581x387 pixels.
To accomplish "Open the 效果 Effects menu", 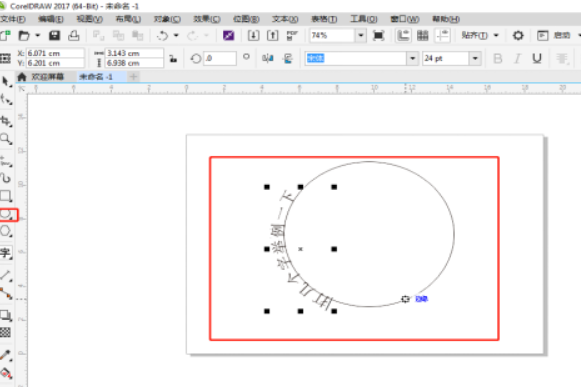I will coord(207,19).
